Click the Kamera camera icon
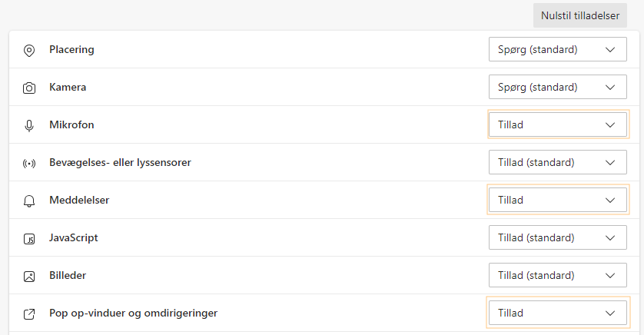The width and height of the screenshot is (644, 335). click(29, 88)
